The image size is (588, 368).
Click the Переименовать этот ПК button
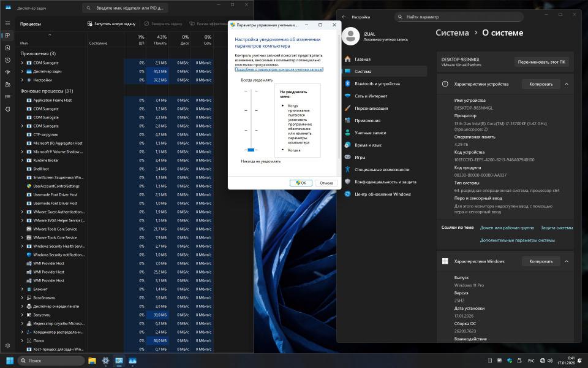[541, 62]
